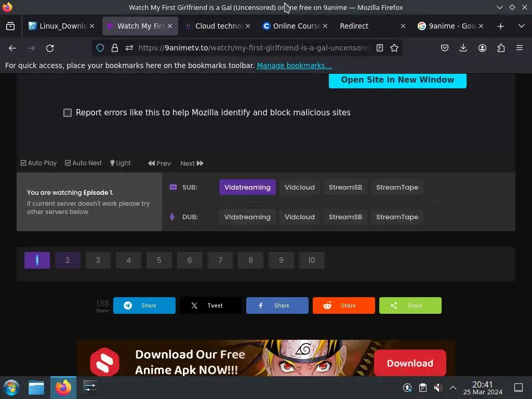Open the start menu in taskbar
Image resolution: width=532 pixels, height=399 pixels.
[x=11, y=388]
